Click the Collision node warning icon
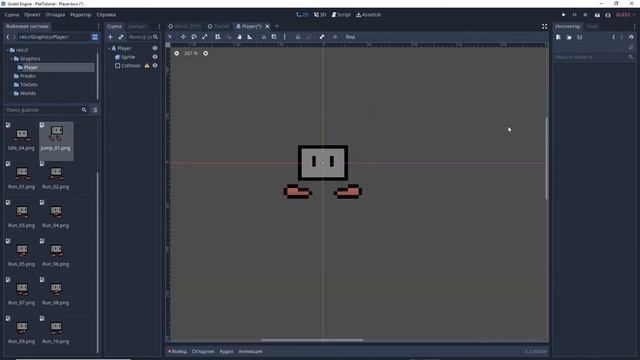The width and height of the screenshot is (640, 360). pyautogui.click(x=147, y=66)
